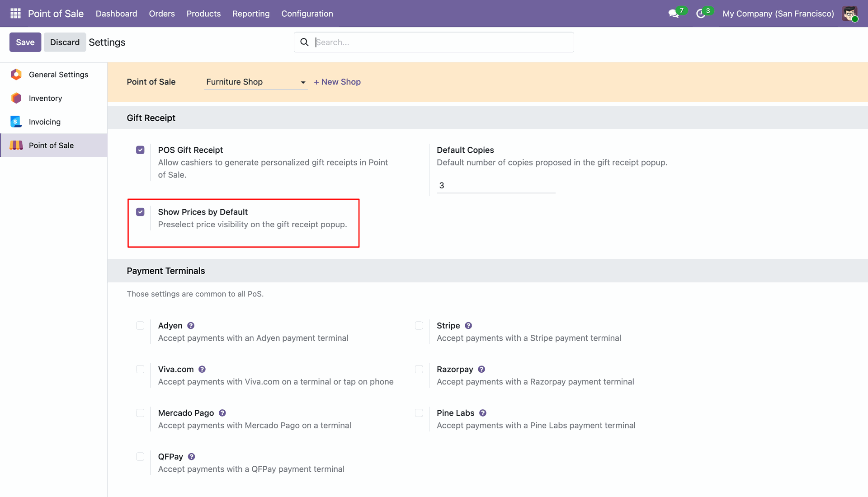Switch to Invoicing settings in sidebar
The width and height of the screenshot is (868, 497).
tap(54, 122)
